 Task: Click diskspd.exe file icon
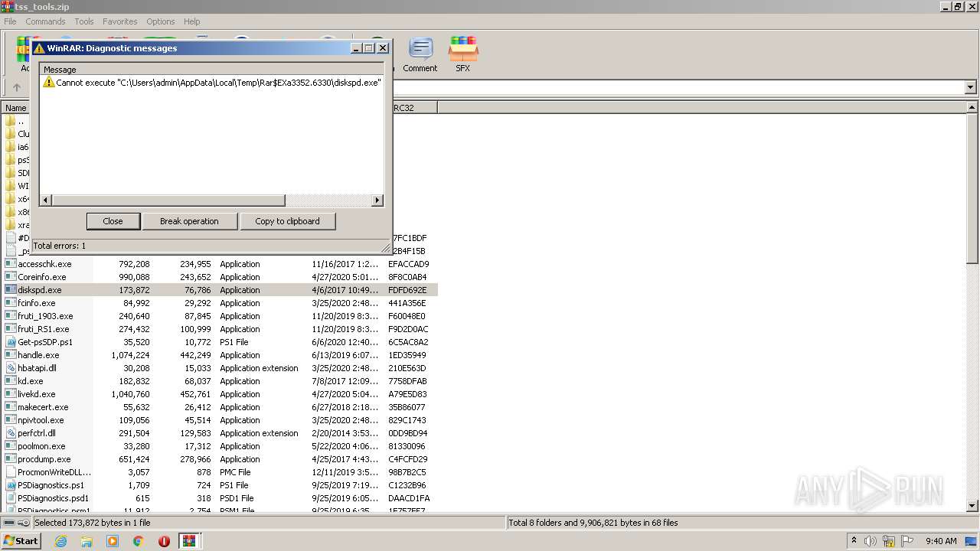(11, 290)
